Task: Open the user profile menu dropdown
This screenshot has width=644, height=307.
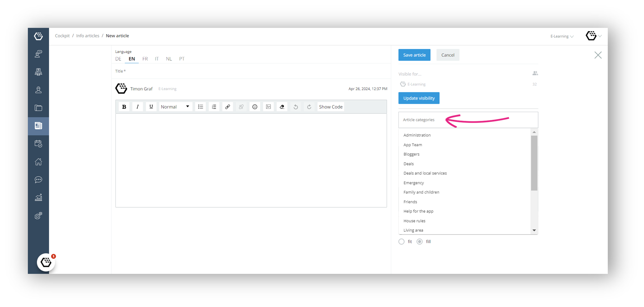Action: click(594, 36)
